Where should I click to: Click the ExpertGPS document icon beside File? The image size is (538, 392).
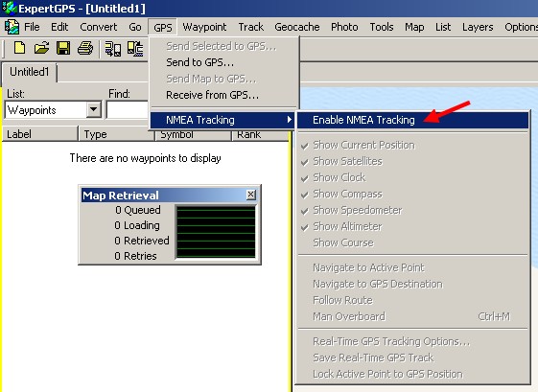(x=12, y=27)
